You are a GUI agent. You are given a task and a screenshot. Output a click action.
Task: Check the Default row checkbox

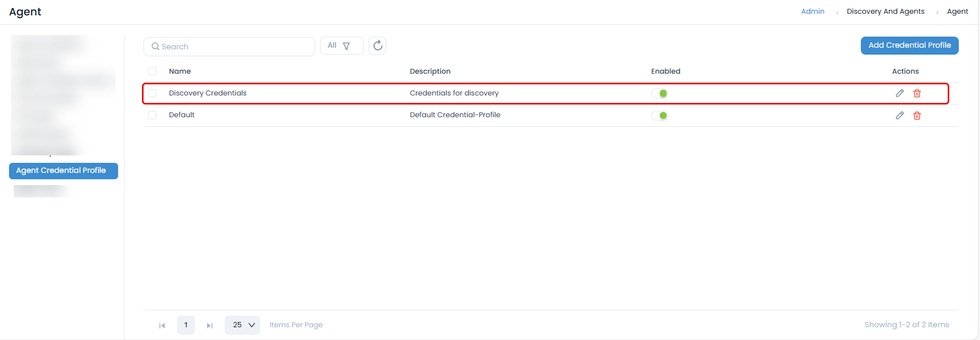[x=153, y=115]
